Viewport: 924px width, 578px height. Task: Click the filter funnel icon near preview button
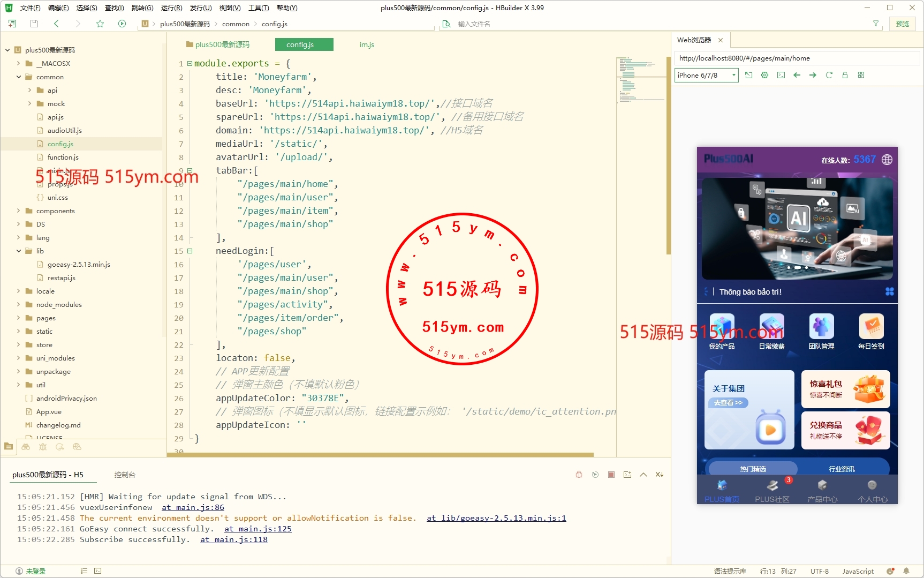(x=876, y=24)
